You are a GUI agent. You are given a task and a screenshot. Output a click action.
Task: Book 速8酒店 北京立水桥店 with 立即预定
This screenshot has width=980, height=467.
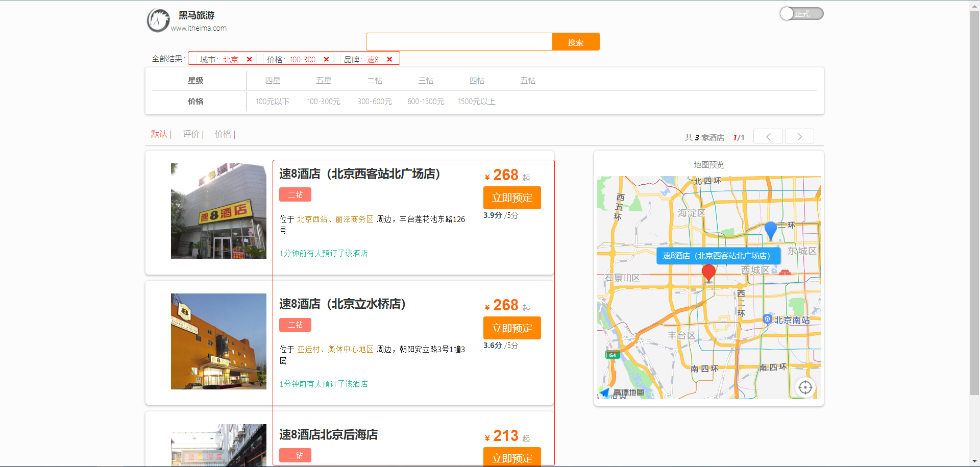click(512, 328)
